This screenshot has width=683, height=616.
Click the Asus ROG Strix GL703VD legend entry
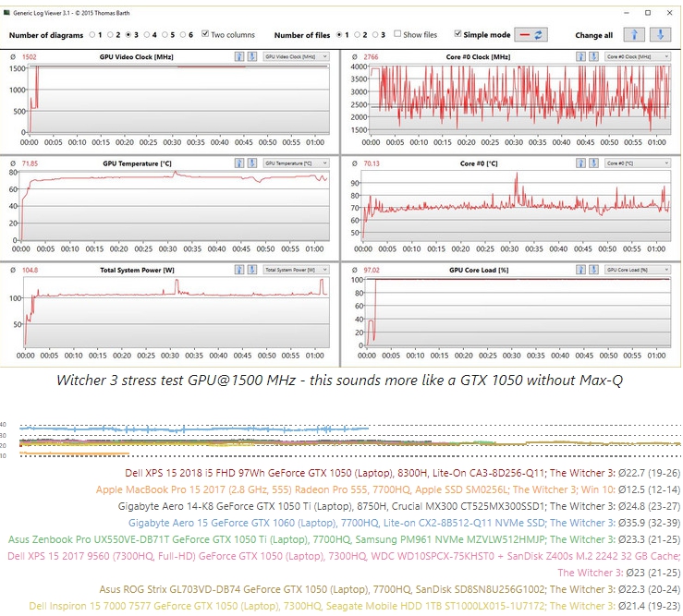click(x=389, y=589)
